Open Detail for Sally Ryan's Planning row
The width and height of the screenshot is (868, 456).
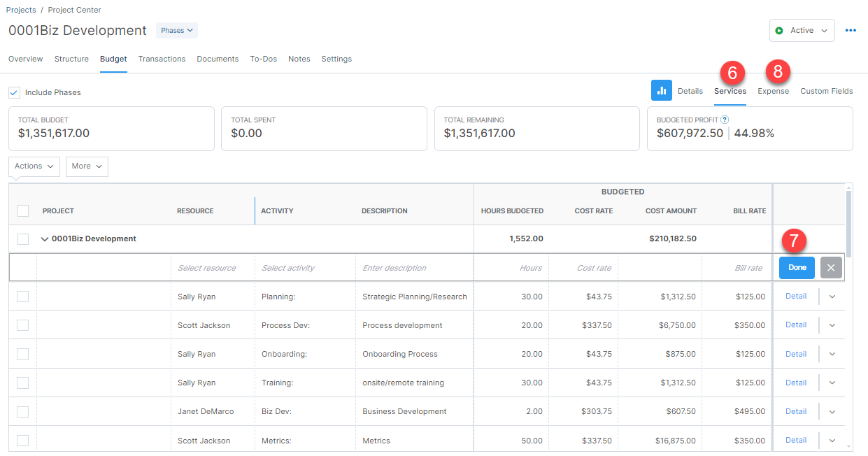tap(795, 296)
